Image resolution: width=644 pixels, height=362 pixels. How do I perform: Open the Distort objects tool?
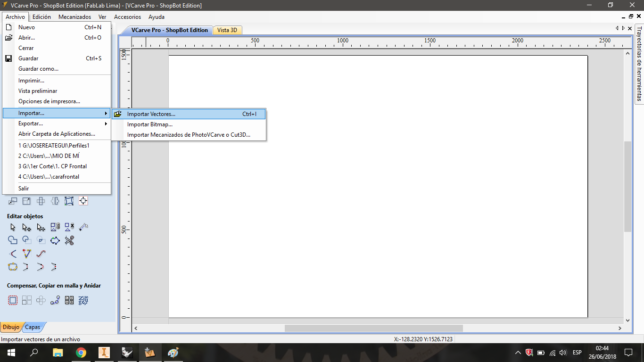tap(69, 201)
